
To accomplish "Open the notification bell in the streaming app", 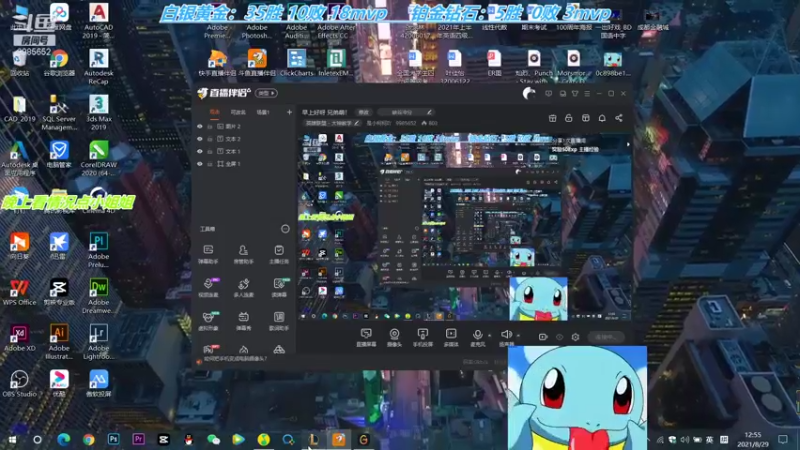I will (602, 118).
